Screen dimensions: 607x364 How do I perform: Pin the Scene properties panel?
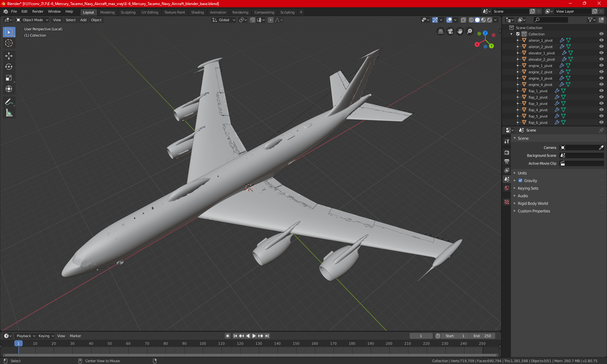[x=601, y=130]
